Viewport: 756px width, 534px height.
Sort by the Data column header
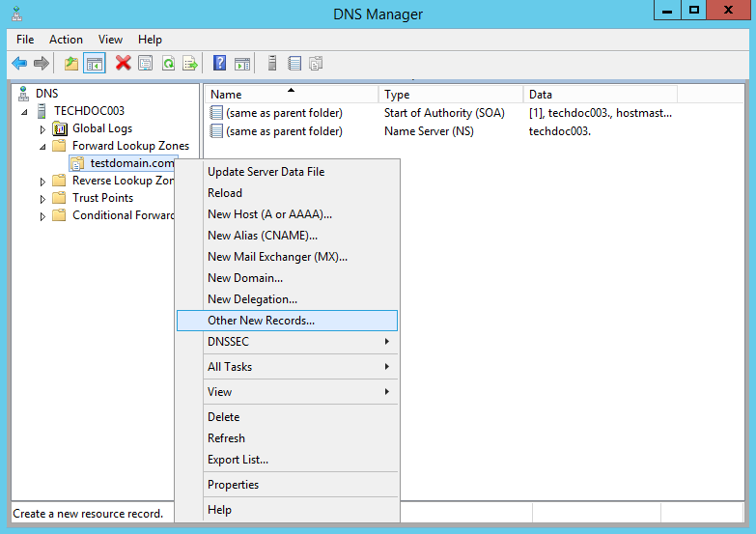coord(601,95)
